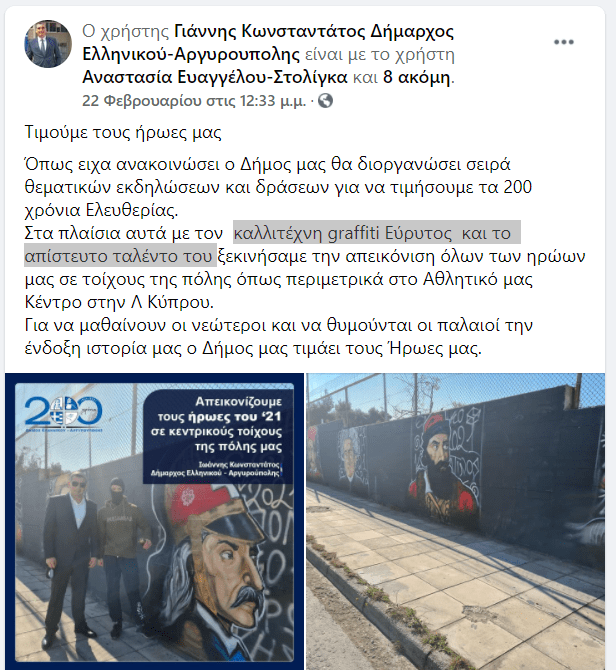Image resolution: width=616 pixels, height=670 pixels.
Task: Click the Ελληνικού-Αργυρουπολης part of the page name
Action: coord(191,54)
